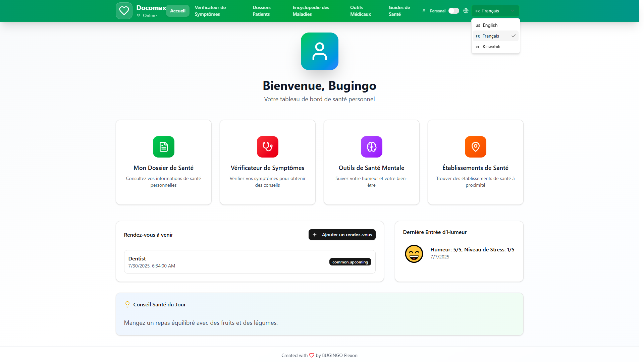The height and width of the screenshot is (362, 644).
Task: Collapse the Français language dropdown
Action: (495, 11)
